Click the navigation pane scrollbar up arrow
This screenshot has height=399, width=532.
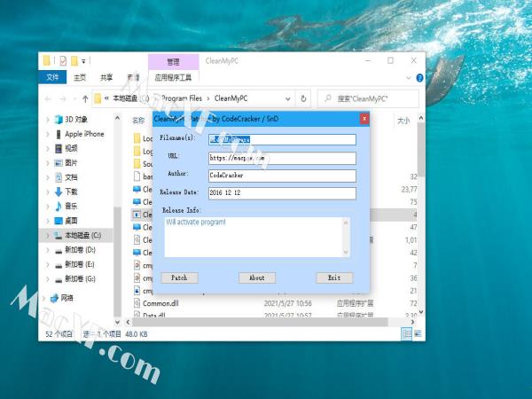pos(117,118)
